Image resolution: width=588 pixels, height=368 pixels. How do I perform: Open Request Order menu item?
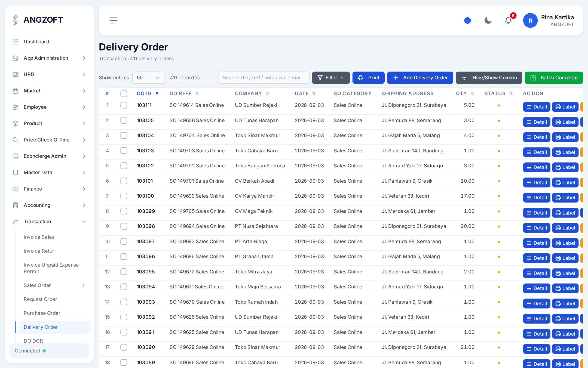point(40,299)
